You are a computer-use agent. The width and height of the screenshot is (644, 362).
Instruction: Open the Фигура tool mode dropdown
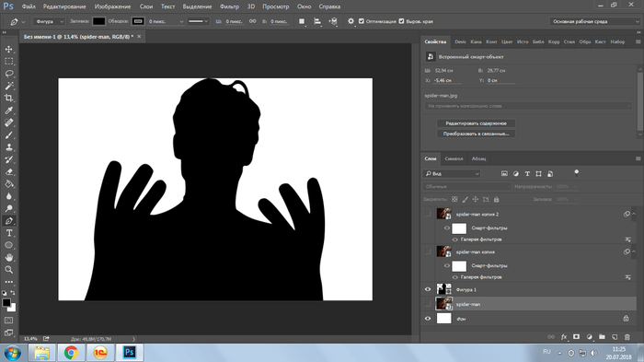(x=49, y=21)
